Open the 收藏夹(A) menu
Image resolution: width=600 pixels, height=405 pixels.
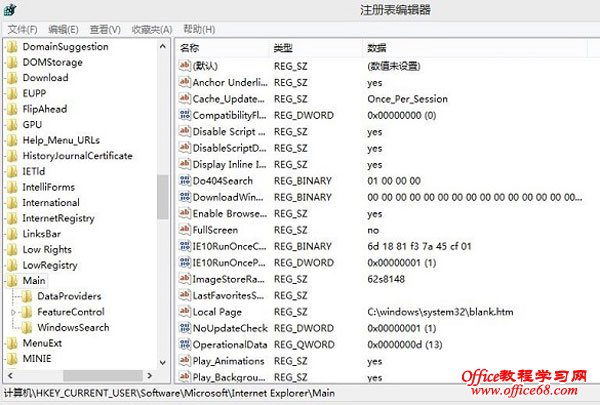point(152,29)
